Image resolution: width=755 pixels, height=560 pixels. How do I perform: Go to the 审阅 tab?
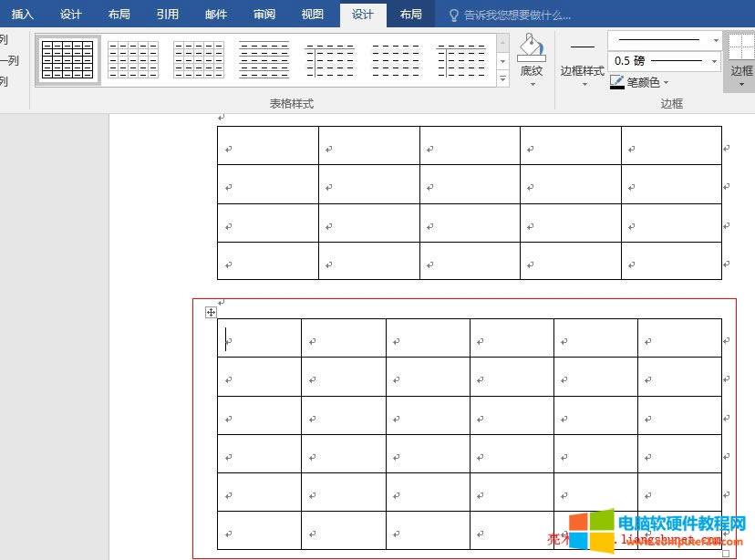point(264,15)
